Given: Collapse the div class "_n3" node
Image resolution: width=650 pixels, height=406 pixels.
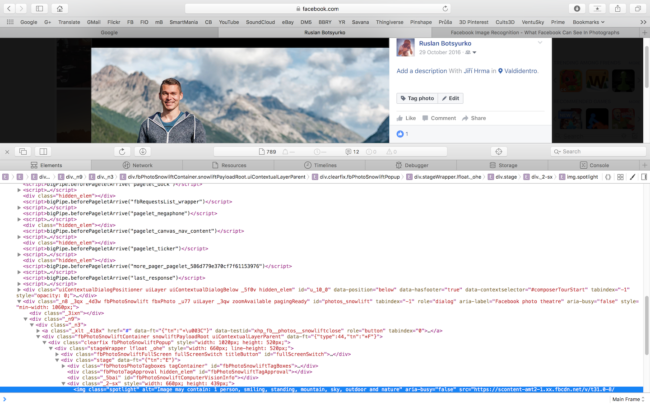Looking at the screenshot, I should tap(32, 325).
